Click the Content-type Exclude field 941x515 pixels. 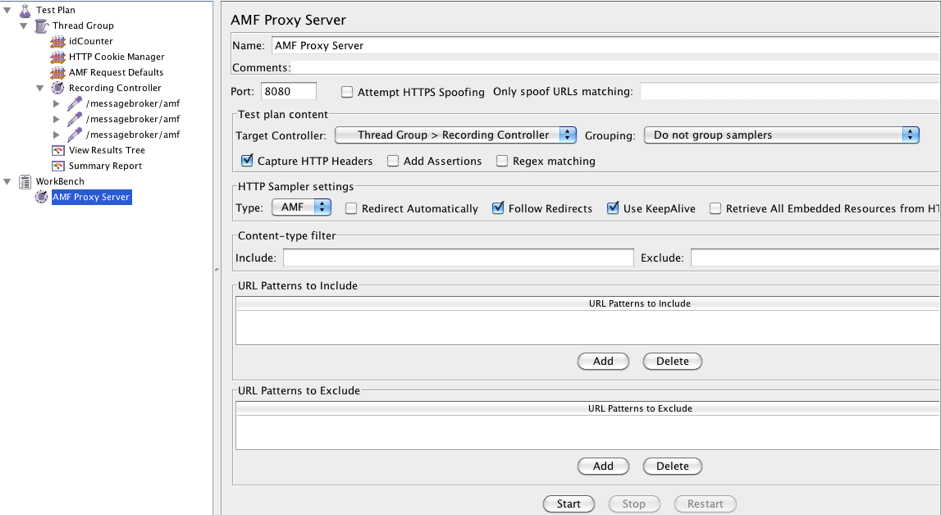[816, 258]
